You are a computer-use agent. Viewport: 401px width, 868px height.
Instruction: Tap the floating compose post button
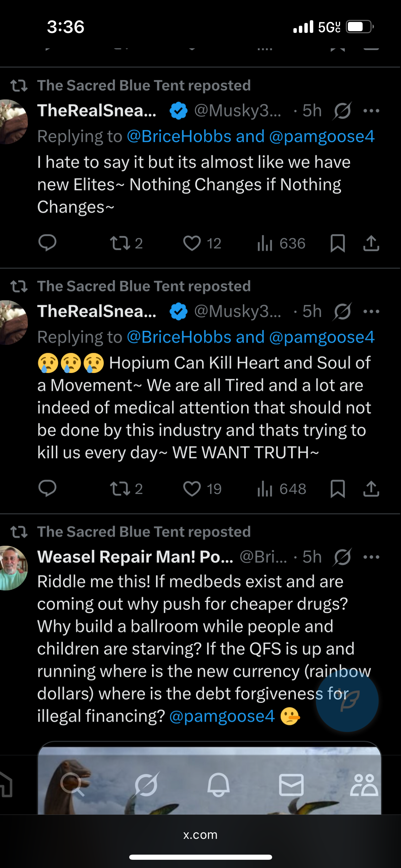347,700
